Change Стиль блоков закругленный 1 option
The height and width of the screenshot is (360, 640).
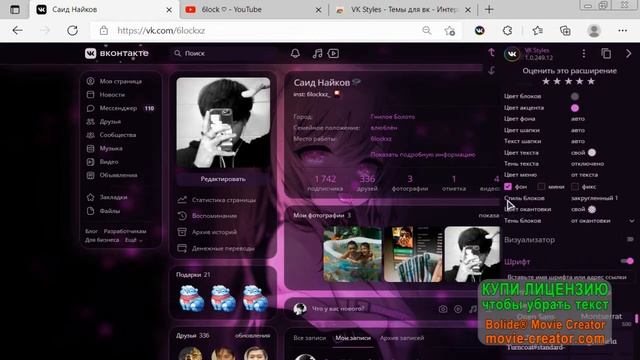point(594,198)
